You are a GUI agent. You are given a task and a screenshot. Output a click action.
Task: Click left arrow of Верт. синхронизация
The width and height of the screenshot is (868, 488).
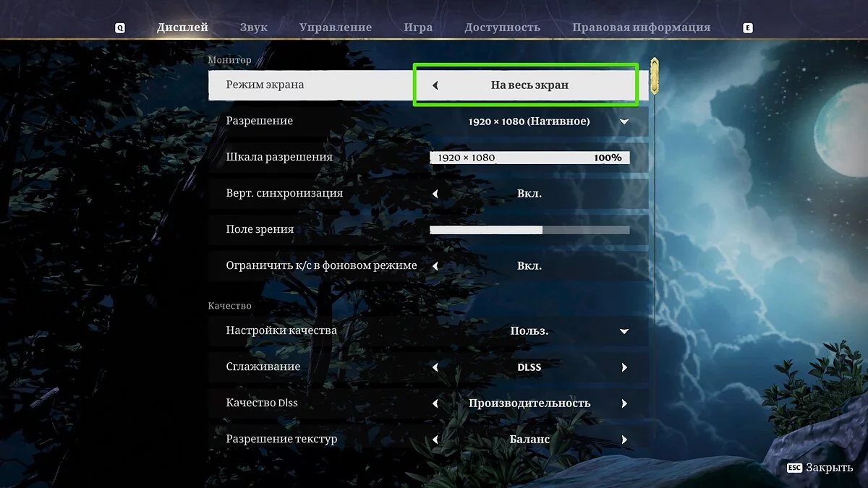click(435, 194)
